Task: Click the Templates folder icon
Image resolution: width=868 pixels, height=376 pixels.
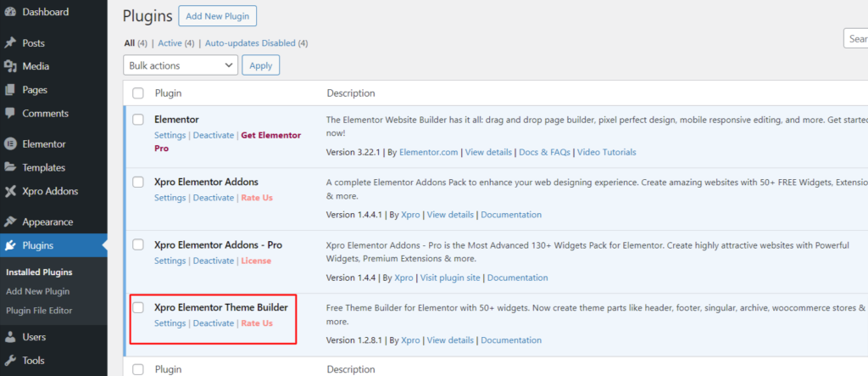Action: (x=10, y=168)
